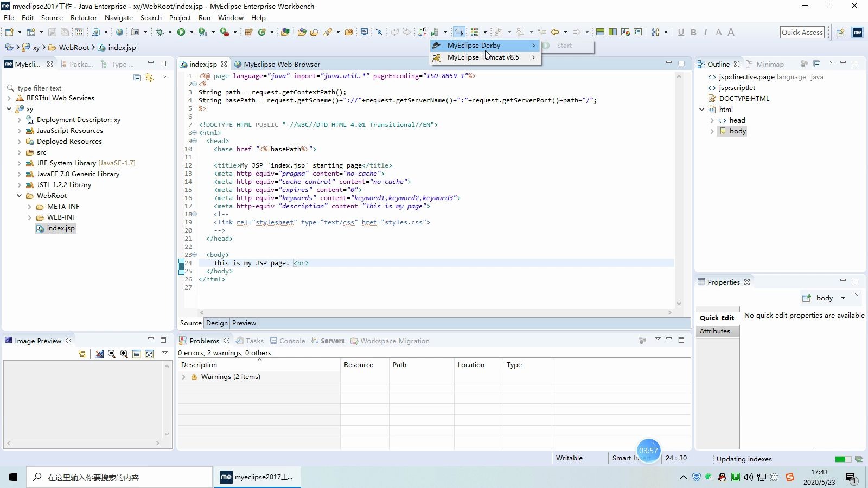Viewport: 868px width, 488px height.
Task: Open the body dropdown in Properties
Action: point(843,298)
